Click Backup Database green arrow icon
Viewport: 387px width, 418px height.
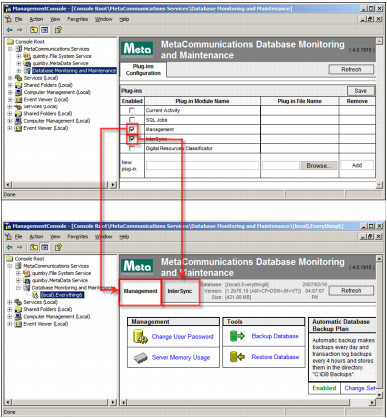pyautogui.click(x=237, y=336)
